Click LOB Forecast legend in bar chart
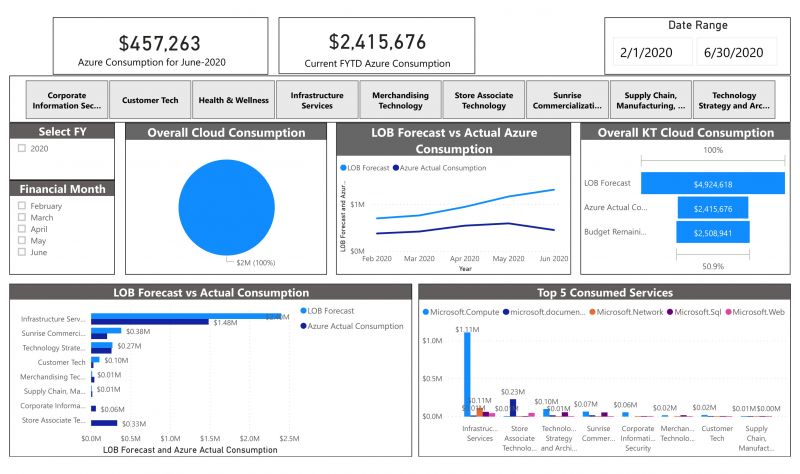The image size is (800, 474). pyautogui.click(x=327, y=311)
